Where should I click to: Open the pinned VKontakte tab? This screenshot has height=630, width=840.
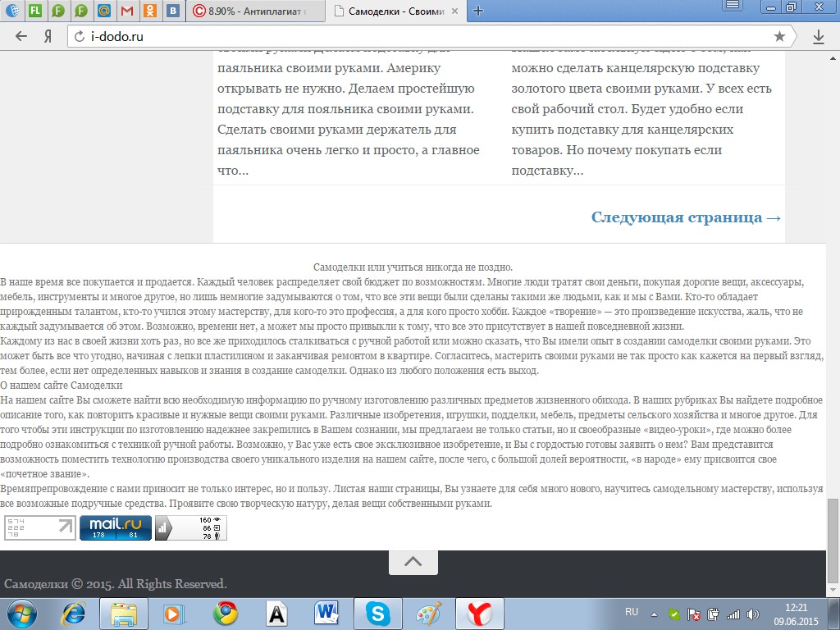tap(173, 10)
